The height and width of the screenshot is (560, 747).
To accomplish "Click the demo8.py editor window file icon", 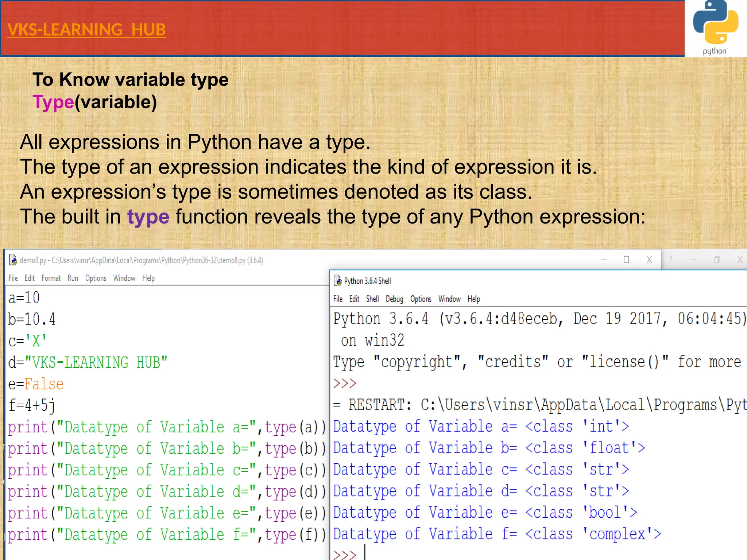I will pos(13,260).
